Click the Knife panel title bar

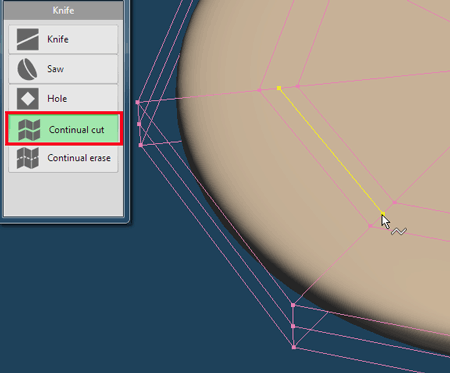pos(63,10)
